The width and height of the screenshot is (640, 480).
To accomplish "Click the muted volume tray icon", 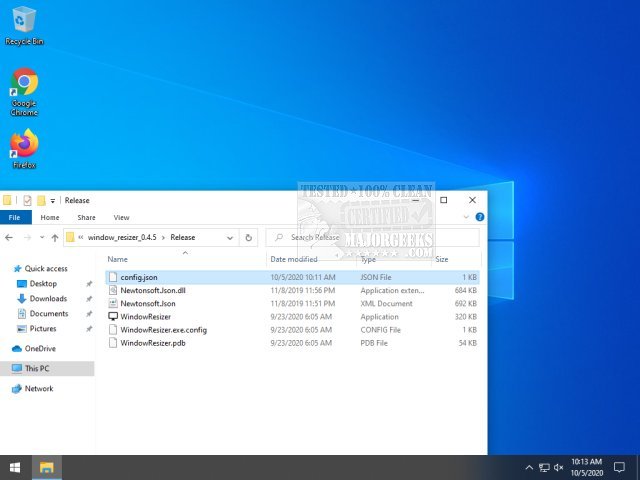I will tap(558, 467).
